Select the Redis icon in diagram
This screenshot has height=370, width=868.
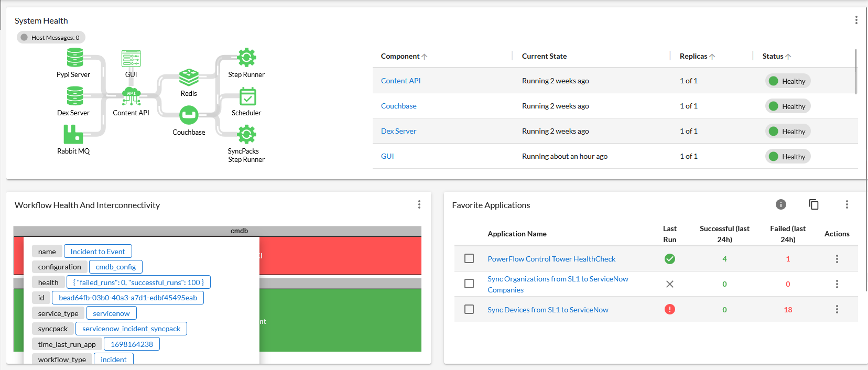click(189, 78)
